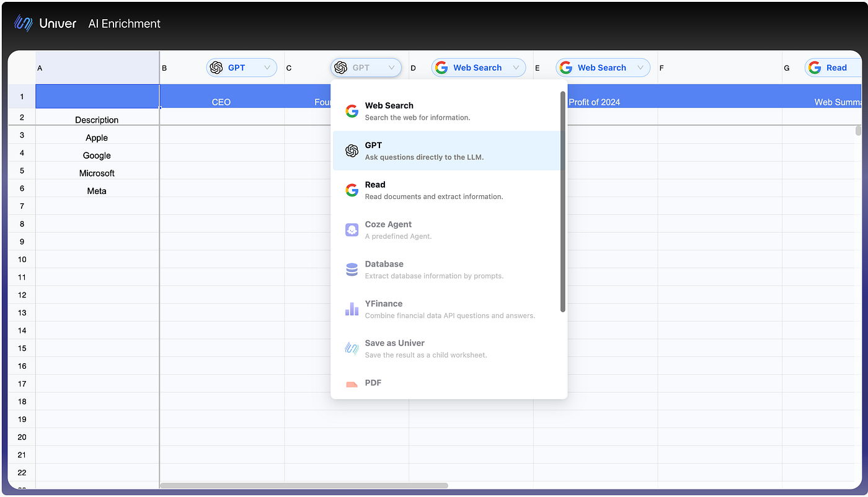Select column F header

pyautogui.click(x=720, y=68)
